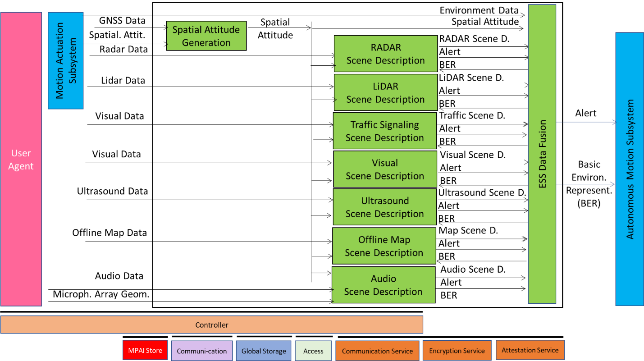Image resolution: width=644 pixels, height=361 pixels.
Task: Click the red MPAI Store box
Action: point(145,350)
